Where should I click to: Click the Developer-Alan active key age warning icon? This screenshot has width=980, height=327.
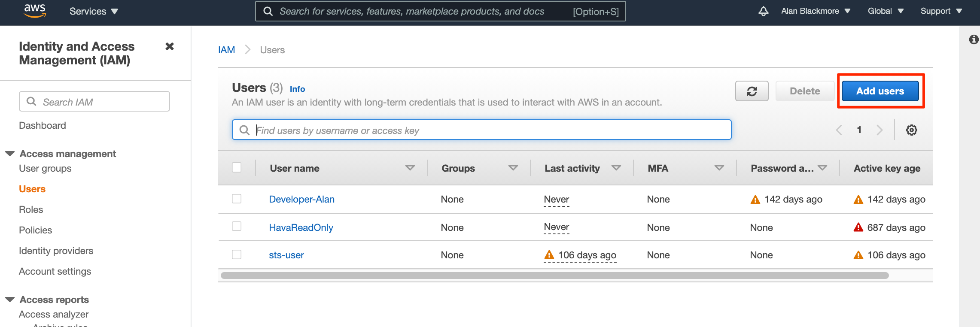(x=858, y=200)
